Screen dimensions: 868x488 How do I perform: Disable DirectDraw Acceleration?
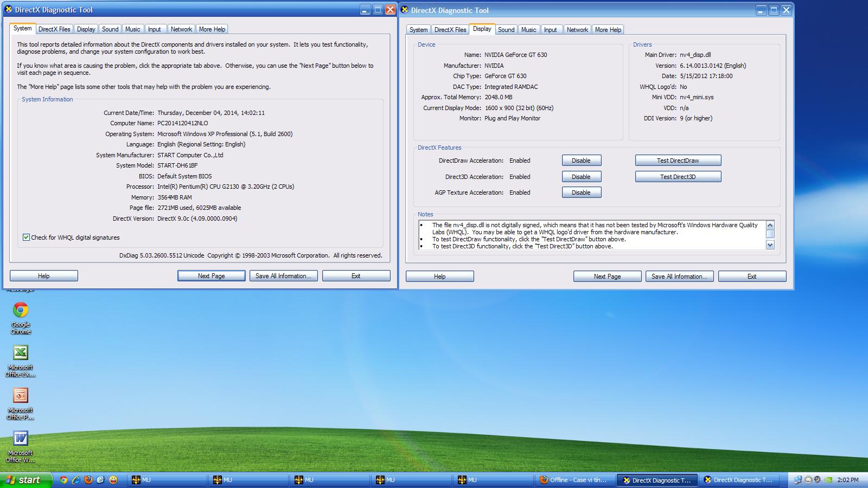(x=582, y=160)
